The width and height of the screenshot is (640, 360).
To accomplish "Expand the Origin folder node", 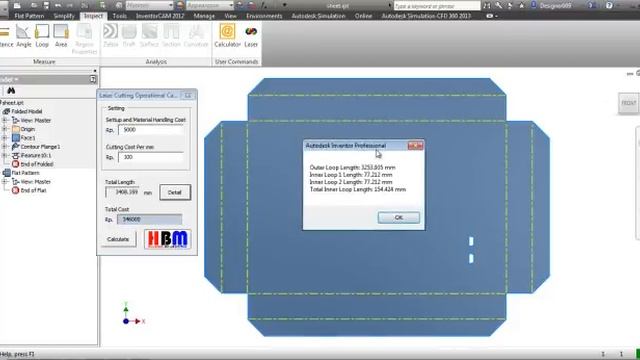I will (5, 129).
